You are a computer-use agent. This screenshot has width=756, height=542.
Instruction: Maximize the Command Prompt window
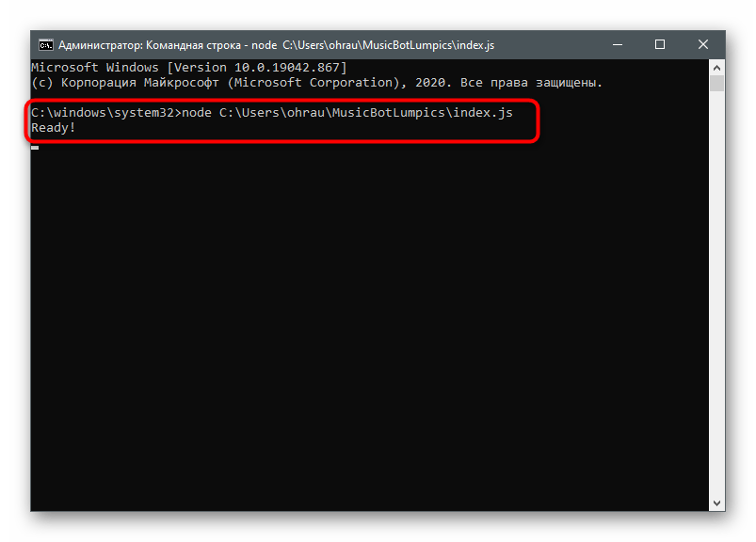660,44
